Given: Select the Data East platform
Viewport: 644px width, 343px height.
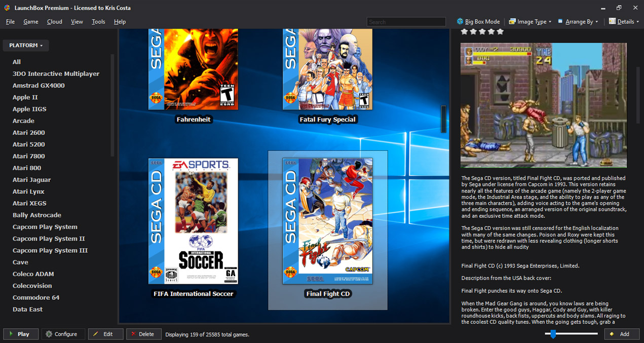Looking at the screenshot, I should click(x=28, y=309).
